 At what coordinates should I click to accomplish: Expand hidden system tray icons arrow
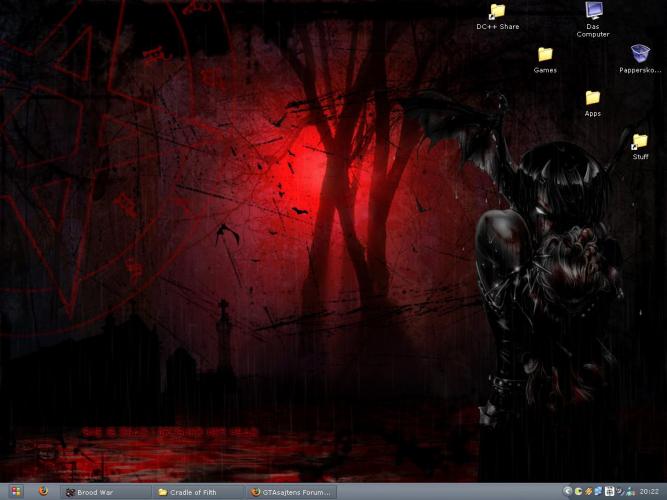point(568,491)
